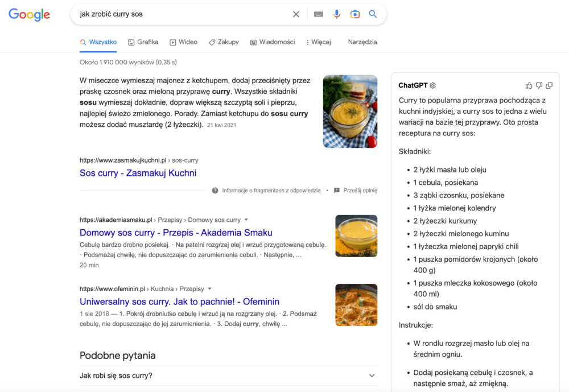Copy the ChatGPT answer
The height and width of the screenshot is (392, 569).
pos(550,86)
